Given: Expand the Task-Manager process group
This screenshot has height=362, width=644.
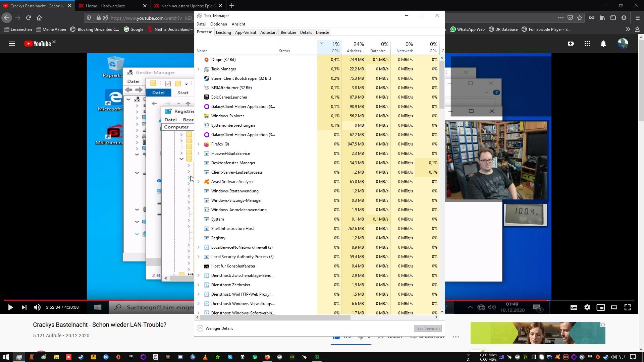Looking at the screenshot, I should (199, 69).
